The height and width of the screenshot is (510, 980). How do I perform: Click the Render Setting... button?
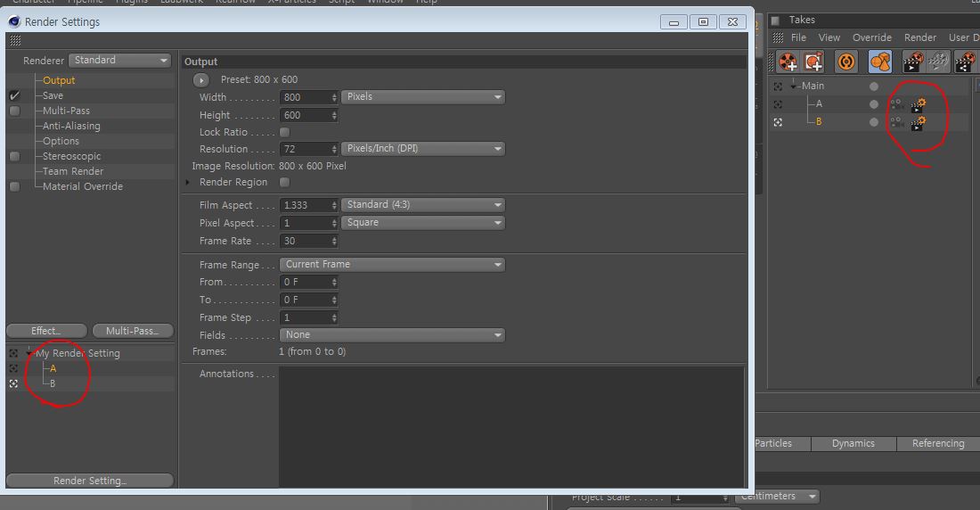pyautogui.click(x=89, y=481)
